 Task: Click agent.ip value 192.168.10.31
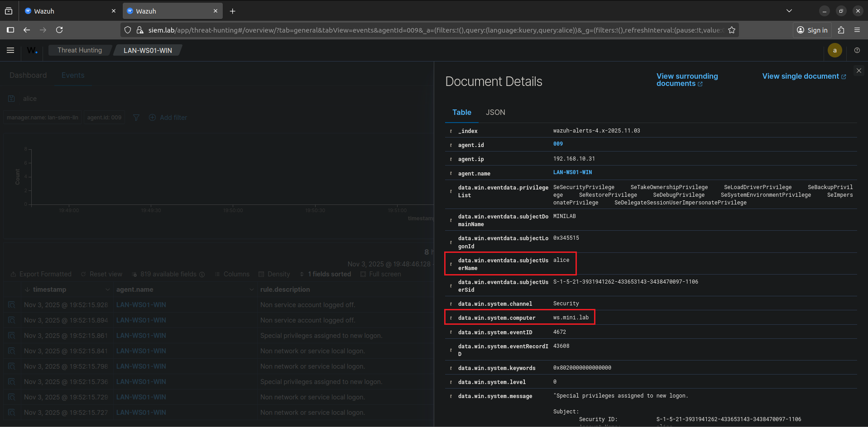[x=574, y=159]
